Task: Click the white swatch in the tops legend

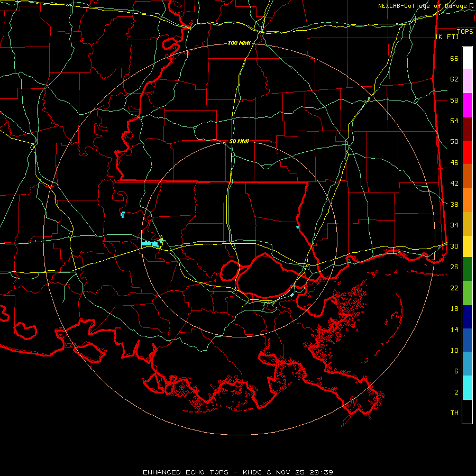Action: pos(467,58)
